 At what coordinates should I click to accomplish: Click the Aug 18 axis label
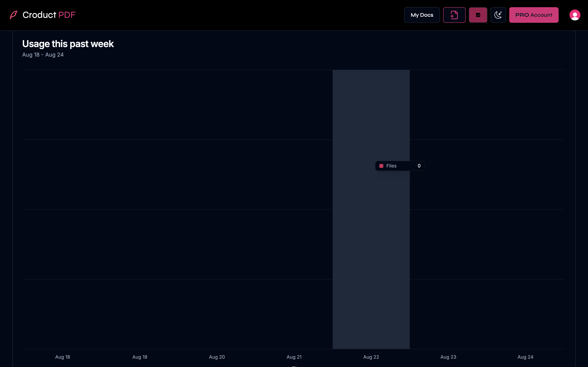(x=63, y=357)
